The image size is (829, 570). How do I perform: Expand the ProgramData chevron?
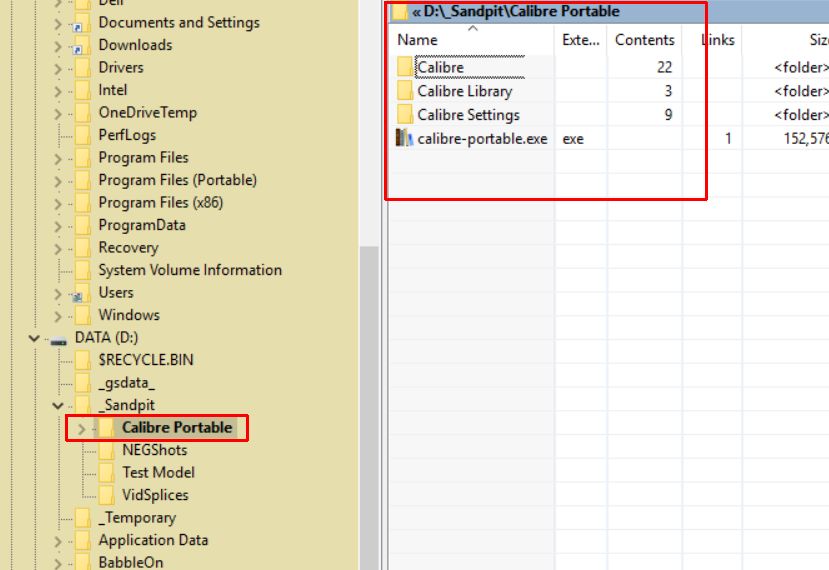(x=58, y=226)
